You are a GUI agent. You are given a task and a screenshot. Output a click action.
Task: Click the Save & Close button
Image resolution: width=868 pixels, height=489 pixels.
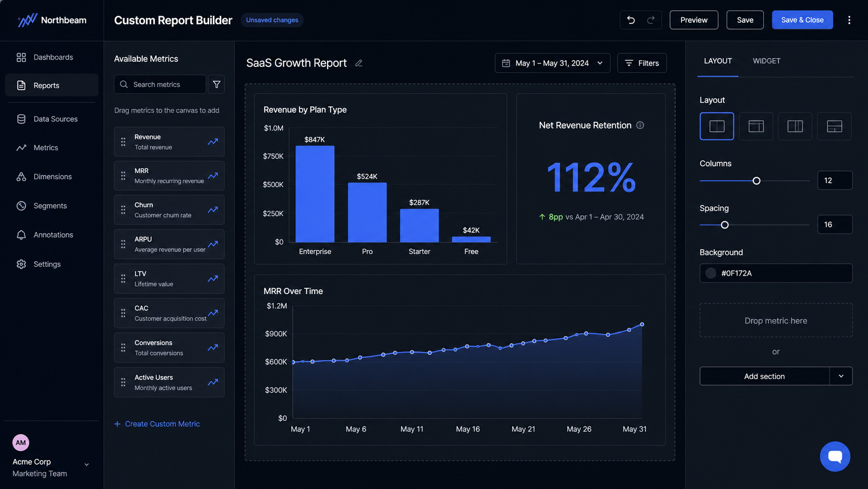point(803,20)
